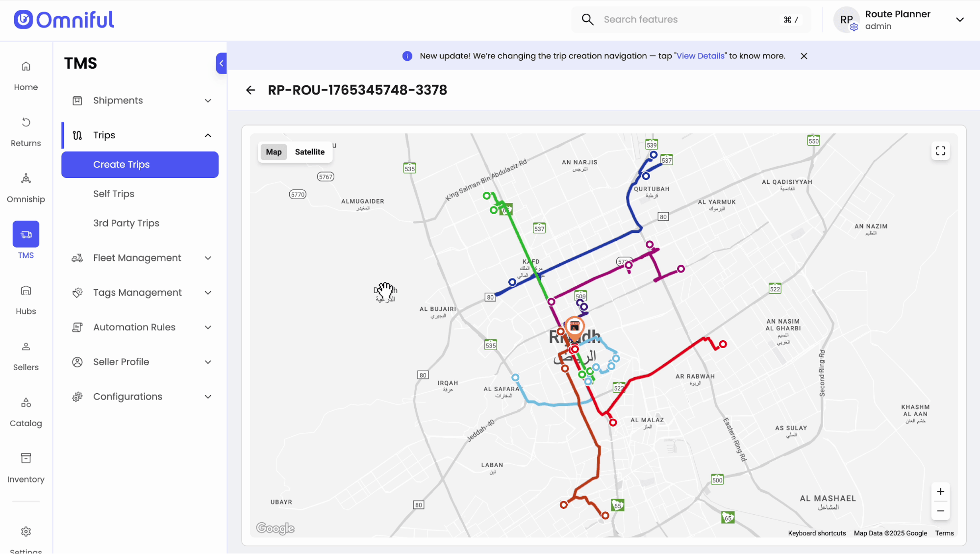The width and height of the screenshot is (980, 554).
Task: Open the Route Planner account dropdown
Action: click(959, 20)
